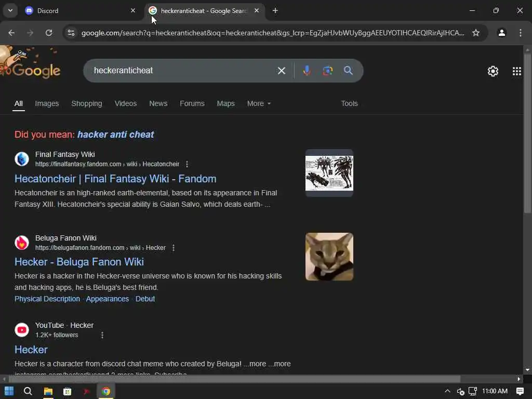
Task: Open a new browser tab
Action: point(275,10)
